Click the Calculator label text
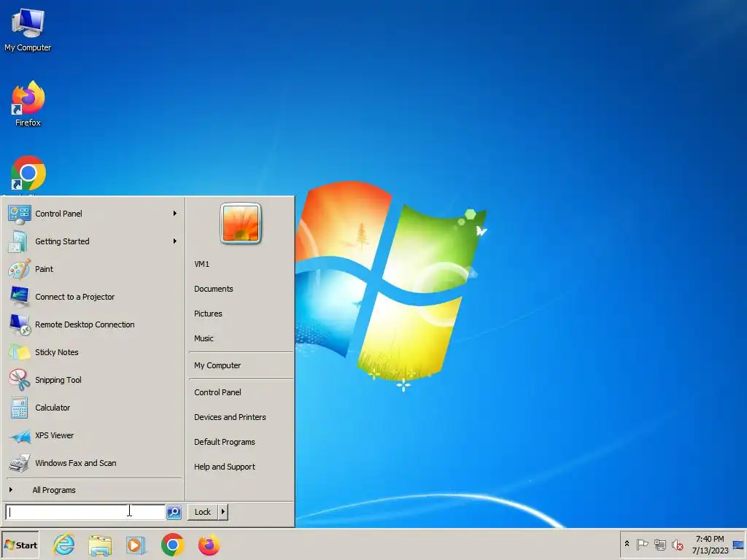The height and width of the screenshot is (560, 747). (x=53, y=408)
